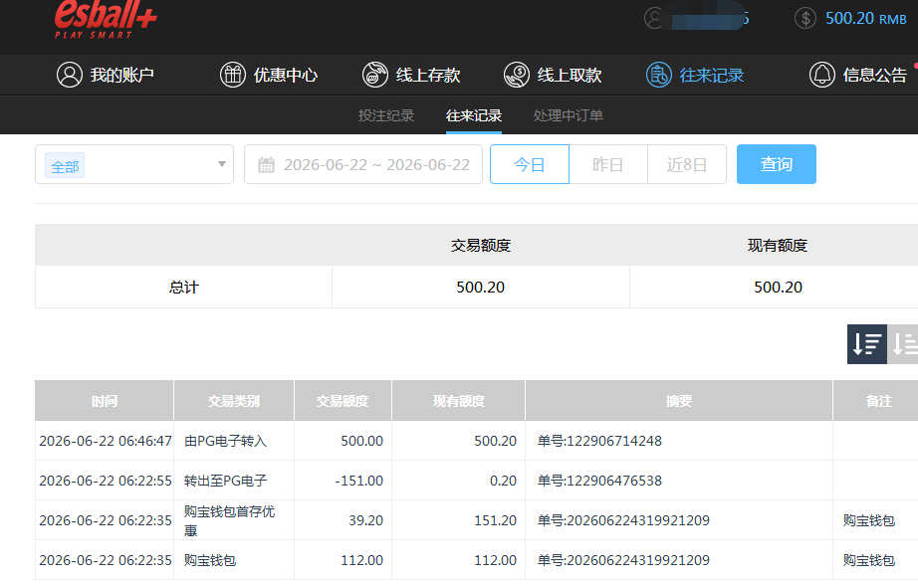
Task: Open 线上取款 withdrawal icon
Action: pyautogui.click(x=517, y=75)
